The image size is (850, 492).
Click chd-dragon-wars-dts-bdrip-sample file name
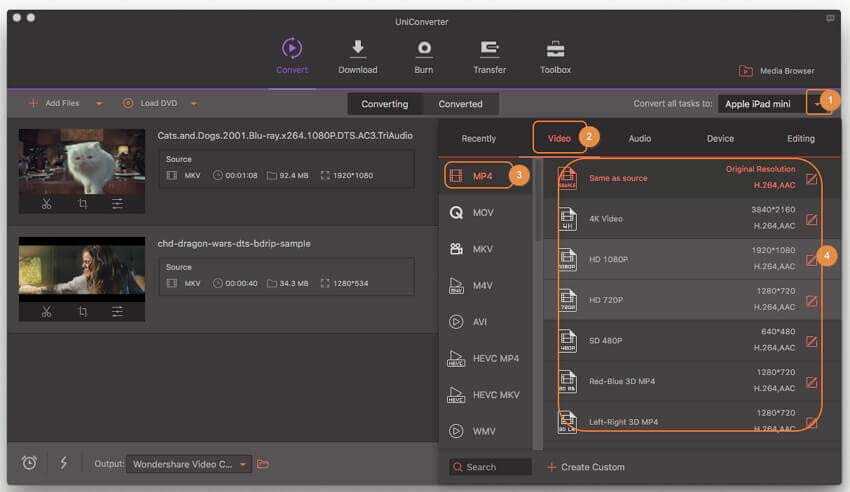click(234, 243)
